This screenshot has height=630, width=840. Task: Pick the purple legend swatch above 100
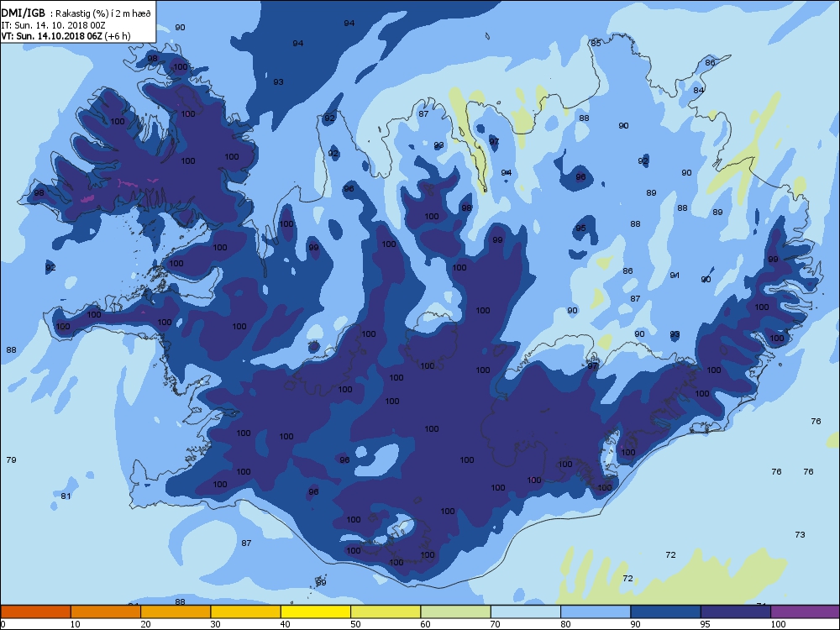tap(806, 612)
